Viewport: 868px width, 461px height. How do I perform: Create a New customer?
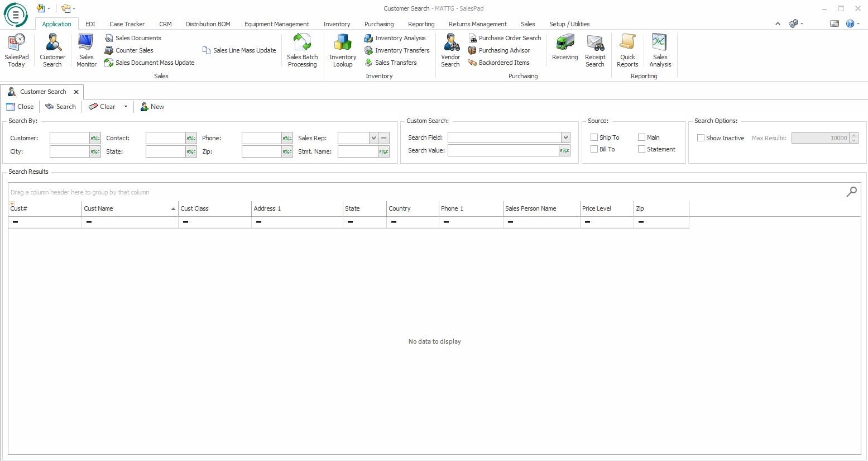pos(152,107)
